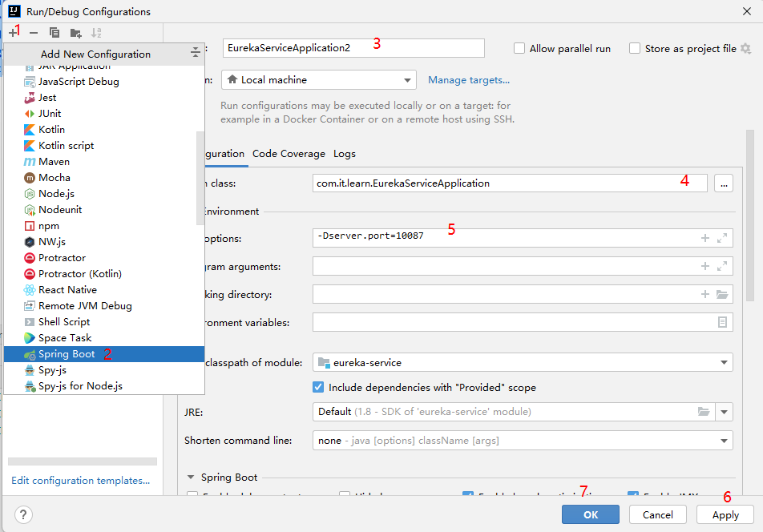Open the environment variables editor icon
The width and height of the screenshot is (763, 532).
point(722,322)
